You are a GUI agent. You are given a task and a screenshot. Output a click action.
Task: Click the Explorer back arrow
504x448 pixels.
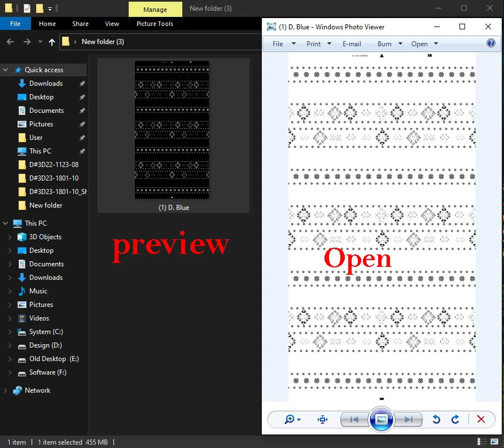pos(10,42)
